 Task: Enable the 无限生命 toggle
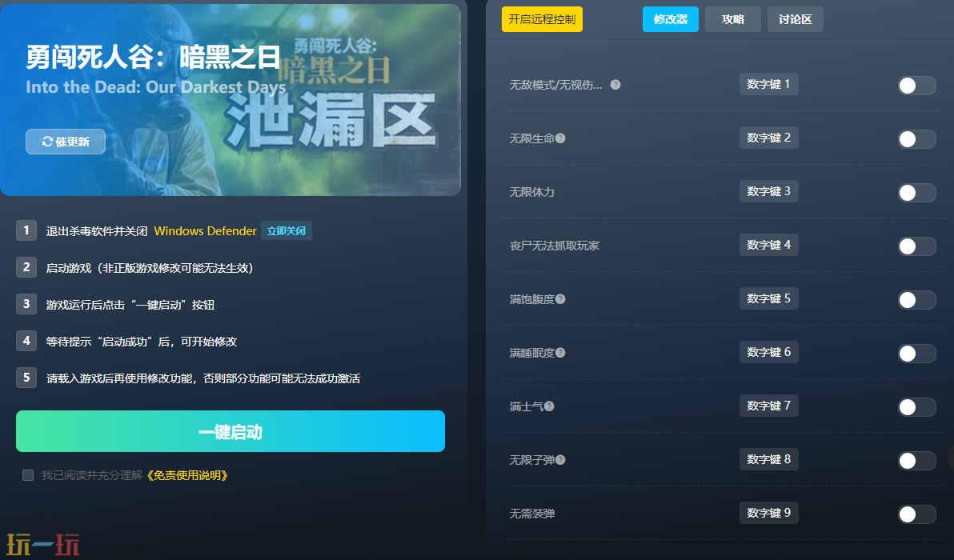click(x=917, y=139)
